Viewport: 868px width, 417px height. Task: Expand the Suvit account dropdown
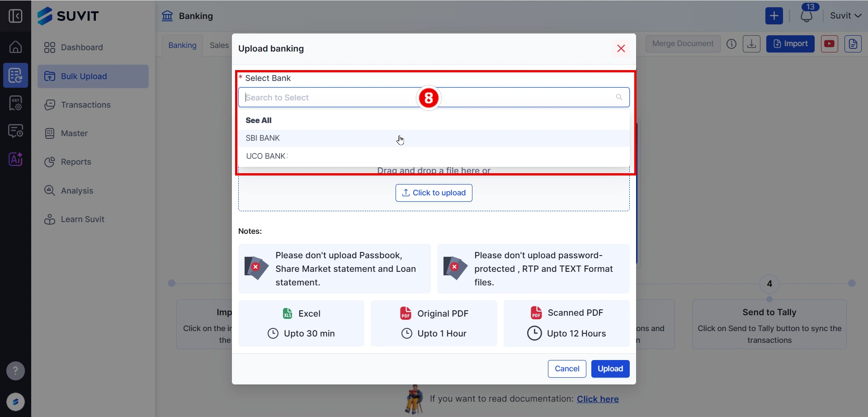845,16
